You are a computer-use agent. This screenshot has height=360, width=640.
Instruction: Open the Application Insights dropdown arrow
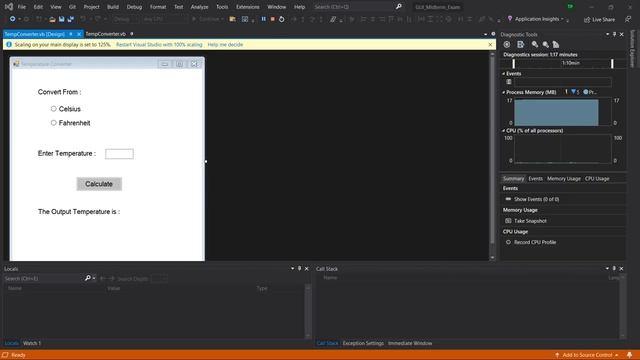click(562, 19)
